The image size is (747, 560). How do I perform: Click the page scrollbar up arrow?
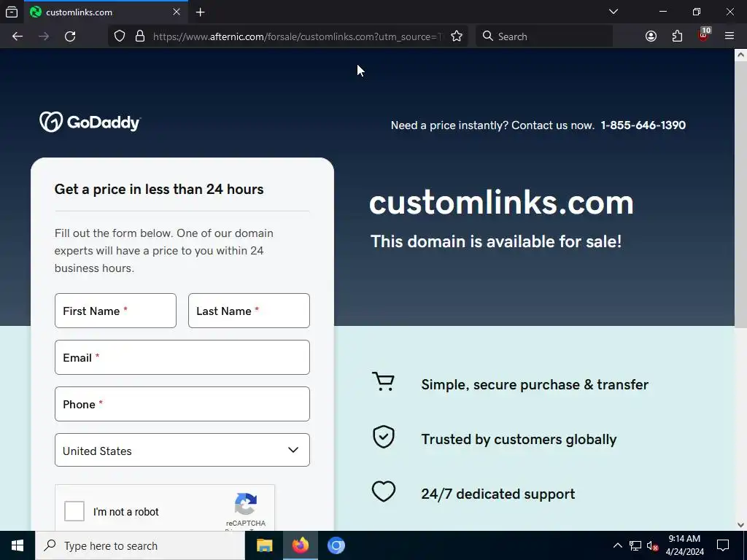click(740, 55)
